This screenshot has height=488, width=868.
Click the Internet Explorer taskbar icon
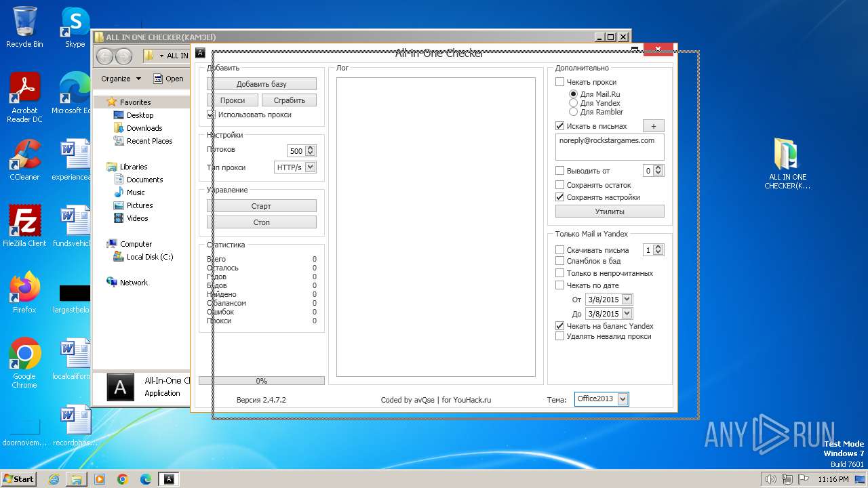[54, 479]
